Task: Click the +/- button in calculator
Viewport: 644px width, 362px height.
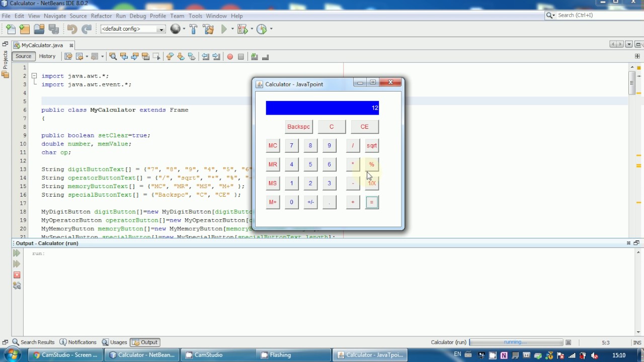Action: coord(310,202)
